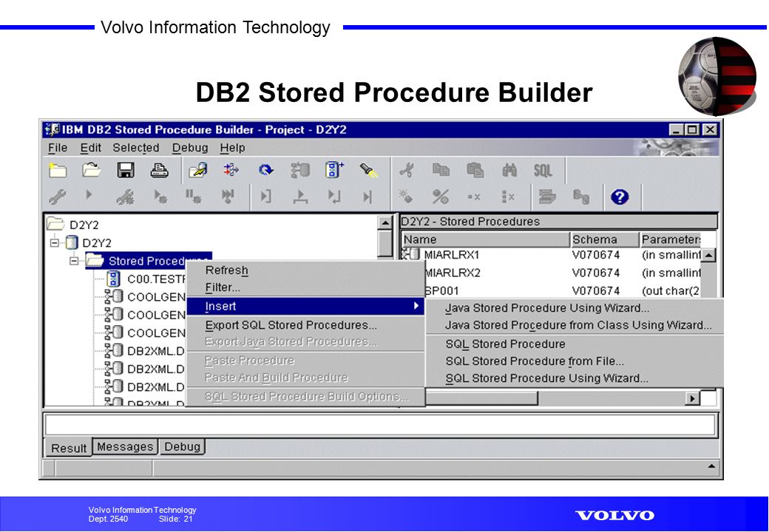769x532 pixels.
Task: Click the stacked pages toolbar icon
Action: (x=547, y=197)
